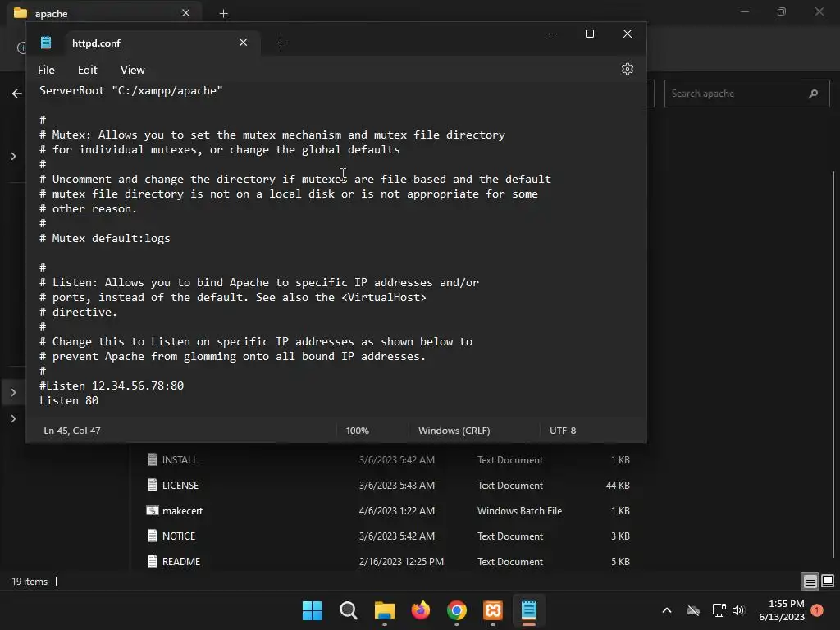The width and height of the screenshot is (840, 630).
Task: Open the View menu in Notepad
Action: (x=132, y=71)
